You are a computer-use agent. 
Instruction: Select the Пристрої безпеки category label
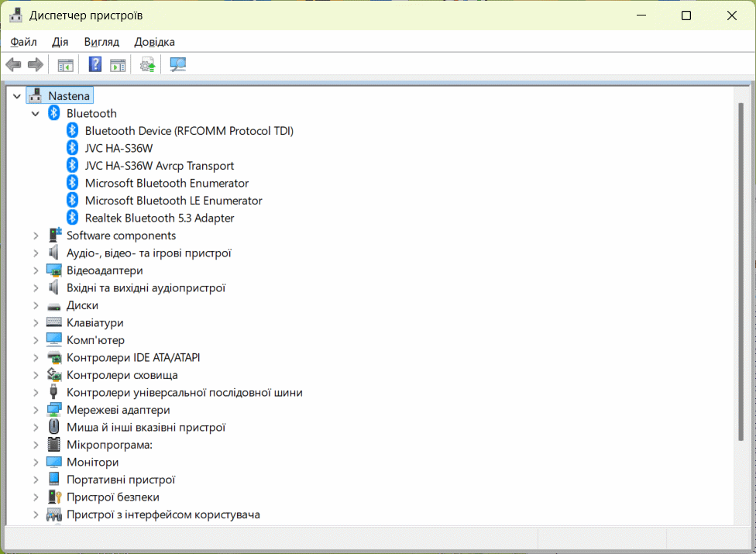click(x=113, y=497)
